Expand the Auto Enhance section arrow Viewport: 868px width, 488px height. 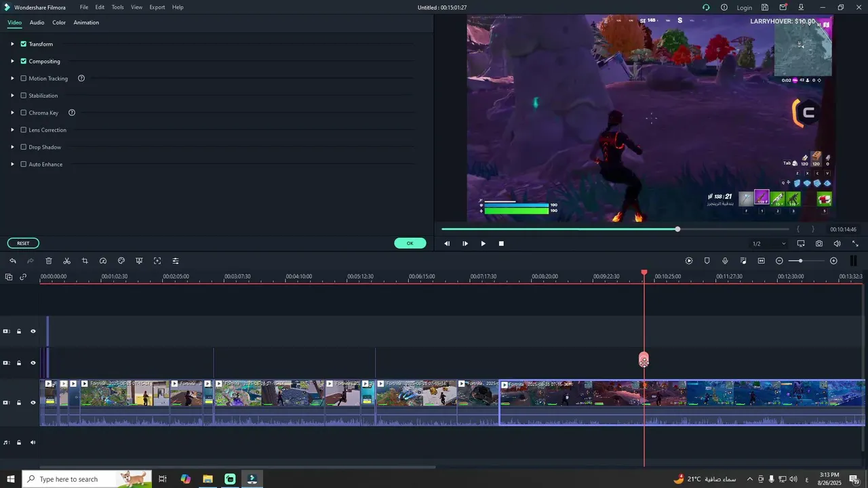pyautogui.click(x=12, y=164)
